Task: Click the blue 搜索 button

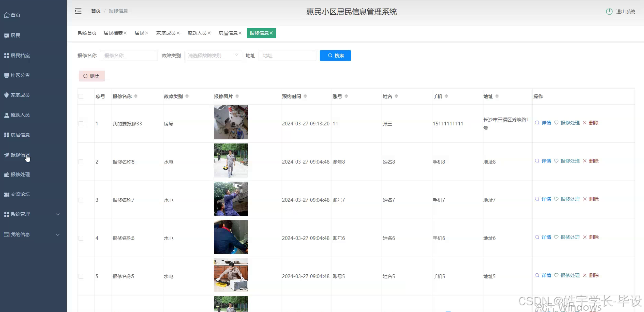Action: [336, 56]
